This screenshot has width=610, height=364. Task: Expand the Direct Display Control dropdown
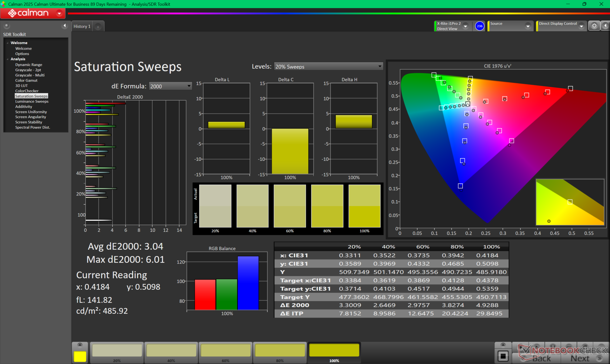point(581,26)
